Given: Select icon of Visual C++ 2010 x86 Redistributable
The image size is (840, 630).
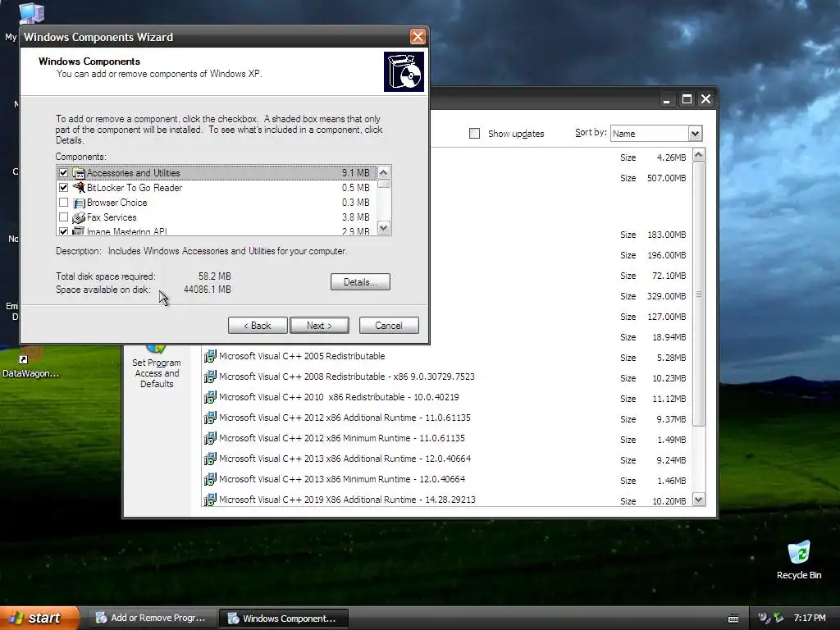Looking at the screenshot, I should pos(210,397).
